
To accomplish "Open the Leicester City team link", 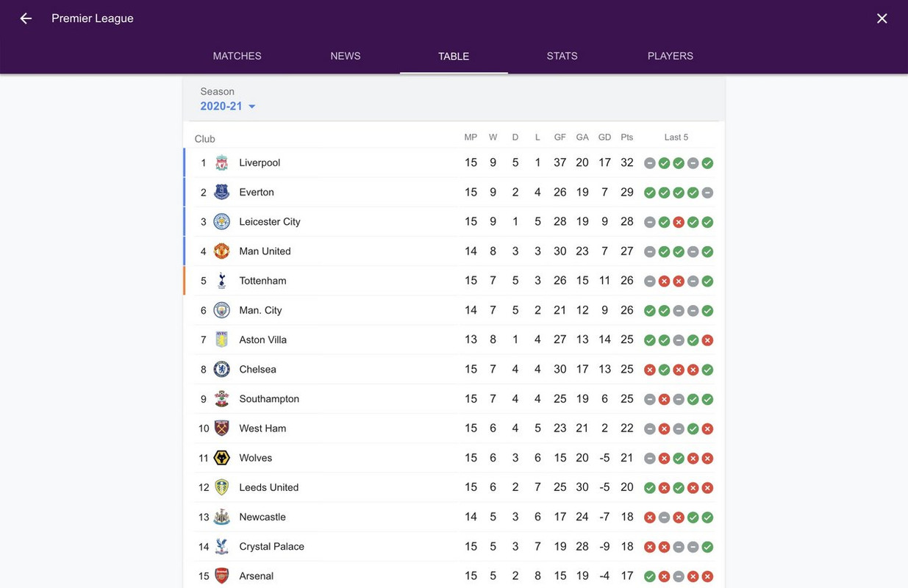I will (x=269, y=222).
